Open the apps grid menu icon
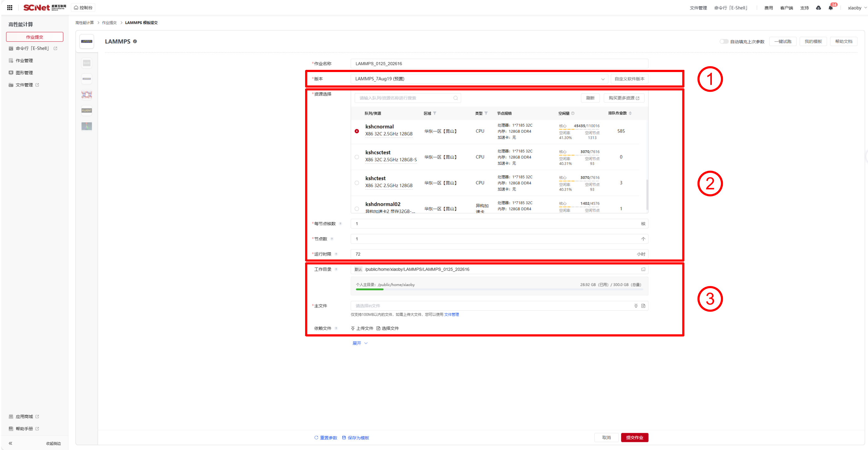868x450 pixels. pyautogui.click(x=10, y=7)
